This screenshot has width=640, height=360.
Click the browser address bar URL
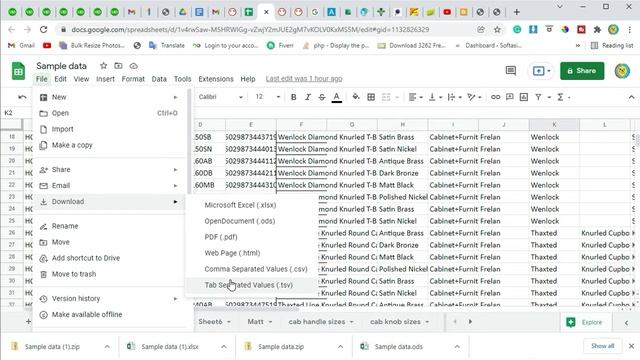(250, 29)
